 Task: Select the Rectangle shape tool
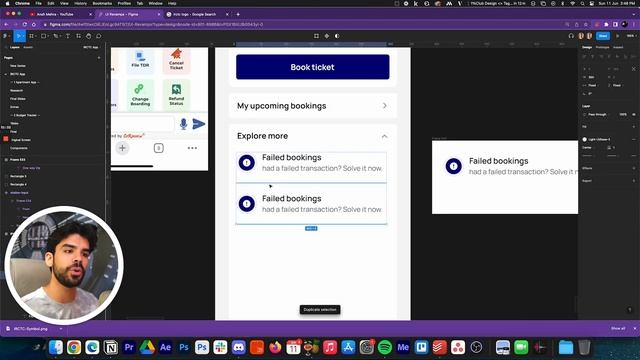click(44, 36)
